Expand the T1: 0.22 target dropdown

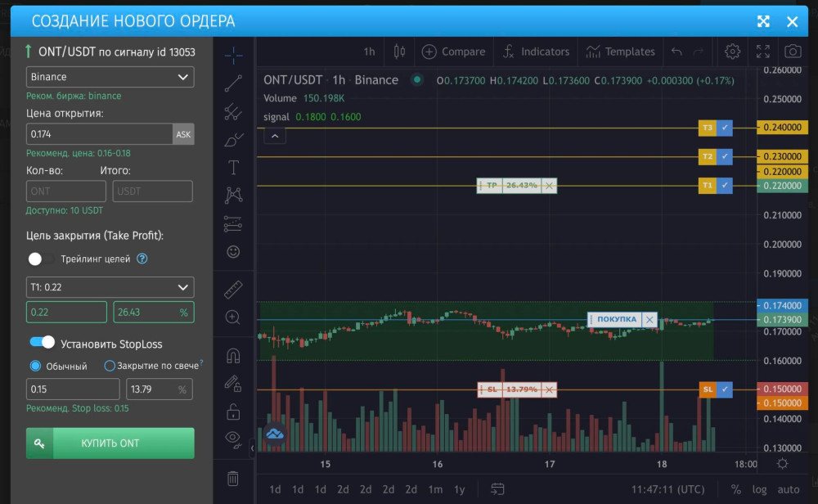(x=110, y=287)
